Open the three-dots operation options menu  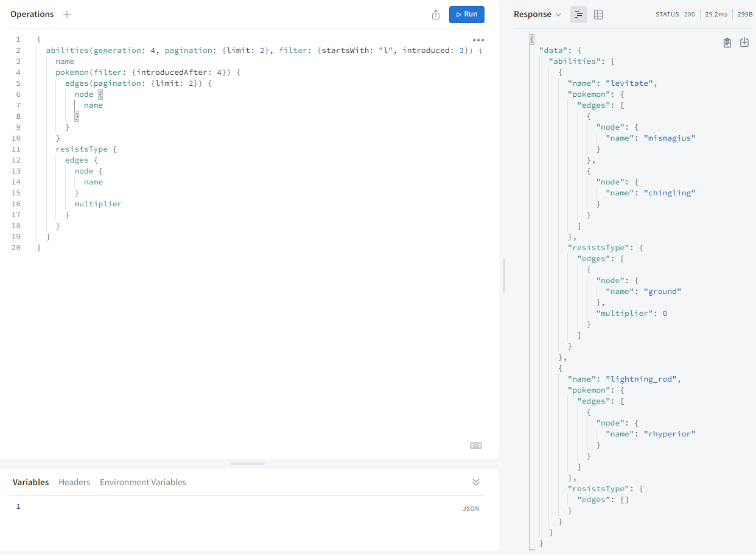[x=478, y=40]
